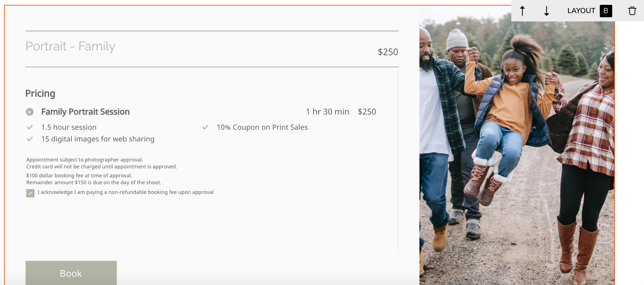
Task: Click the 'I acknowledge' booking fee label text
Action: 125,192
